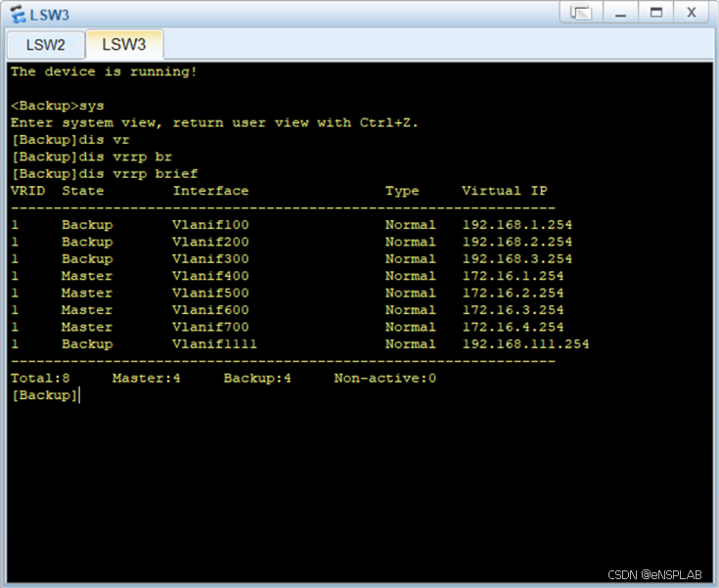Click virtual IP 192.168.1.254
The width and height of the screenshot is (719, 588).
click(517, 225)
